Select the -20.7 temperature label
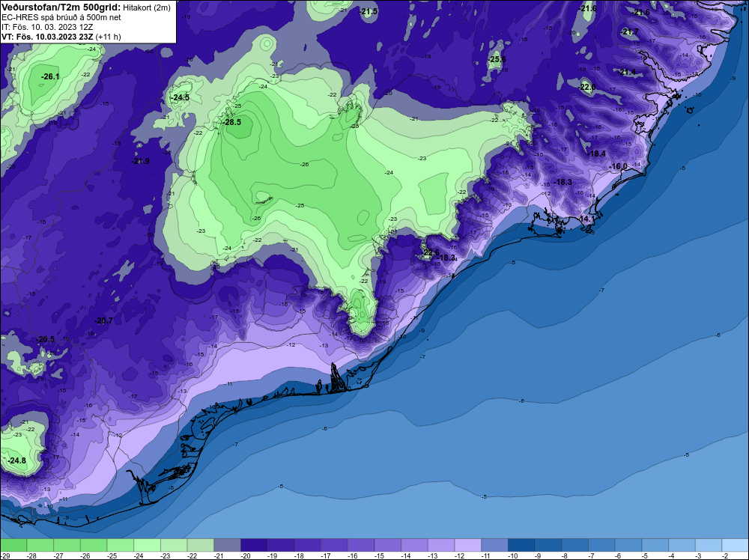The image size is (749, 560). pyautogui.click(x=103, y=321)
